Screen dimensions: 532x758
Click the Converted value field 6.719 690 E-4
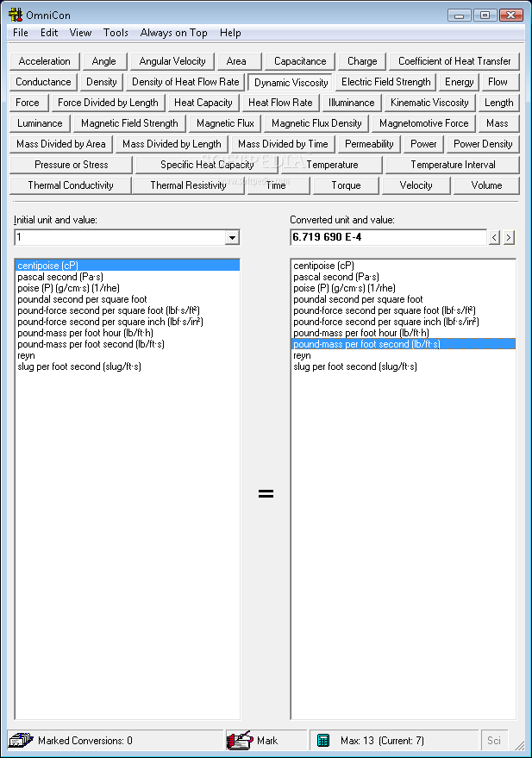click(x=389, y=237)
